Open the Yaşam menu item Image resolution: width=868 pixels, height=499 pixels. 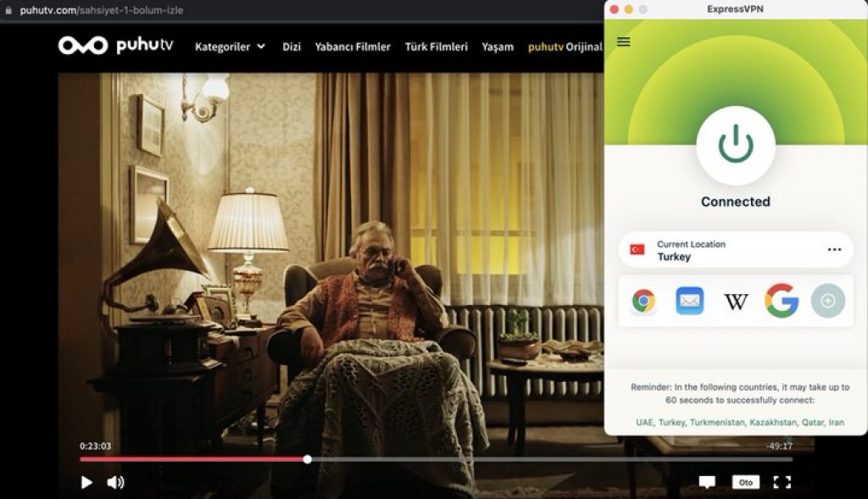(498, 47)
